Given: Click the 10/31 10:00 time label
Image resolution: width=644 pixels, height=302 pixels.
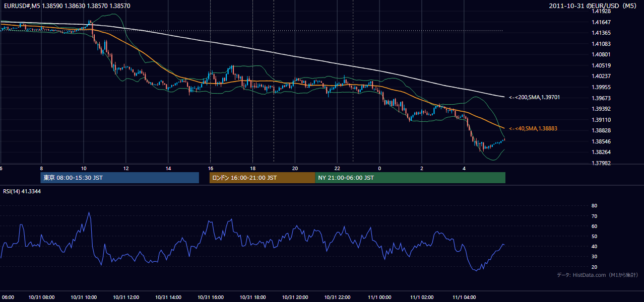Looking at the screenshot, I should pos(84,297).
